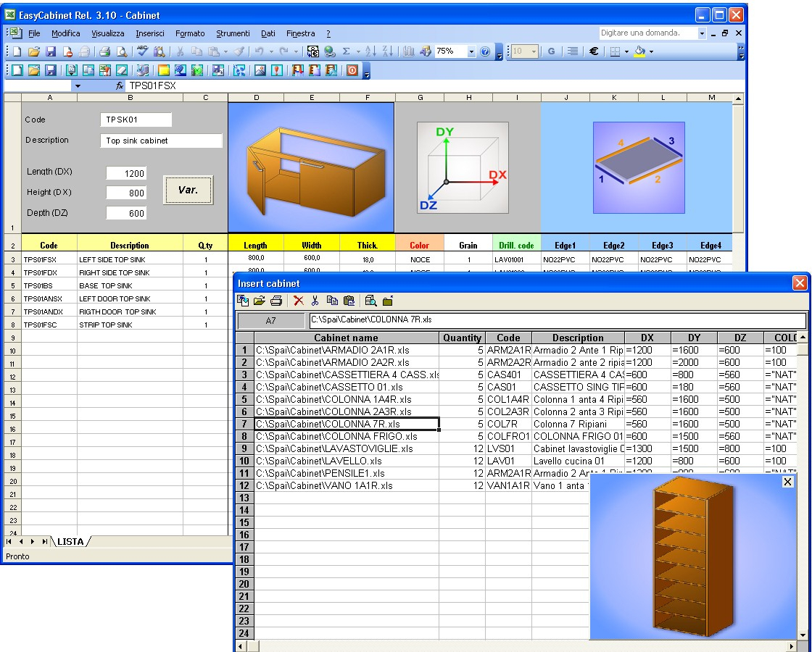Open the borders dropdown arrow
The height and width of the screenshot is (652, 812).
pyautogui.click(x=625, y=51)
